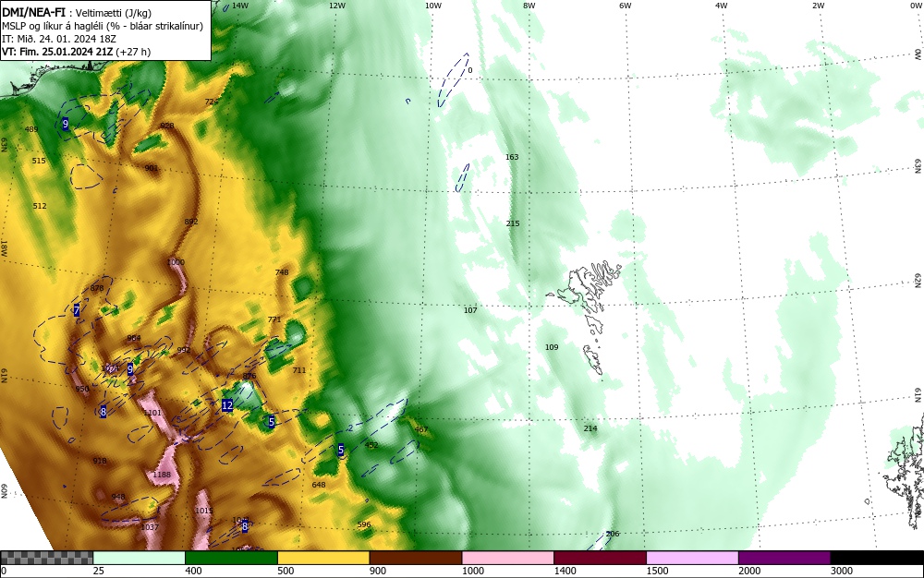Click the CAPE value '1101' on map
924x578 pixels.
click(152, 414)
